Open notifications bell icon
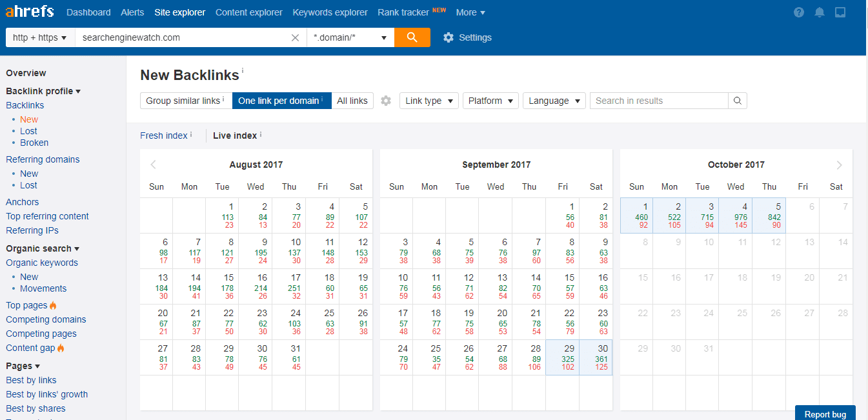Screen dimensions: 868x420 (820, 12)
